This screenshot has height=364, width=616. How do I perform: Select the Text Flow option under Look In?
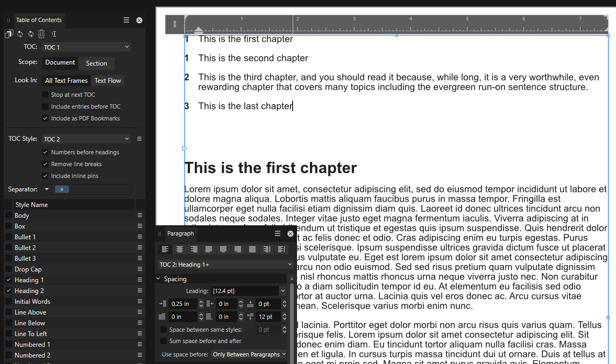click(108, 80)
